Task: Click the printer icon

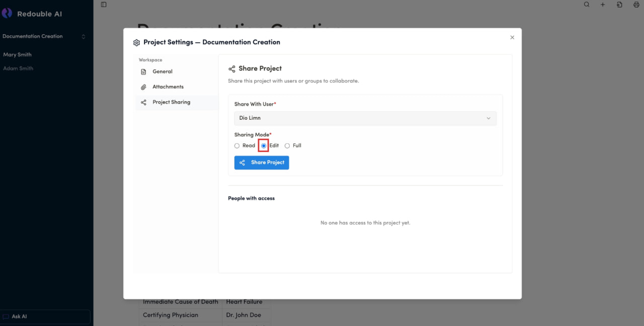Action: [x=635, y=5]
